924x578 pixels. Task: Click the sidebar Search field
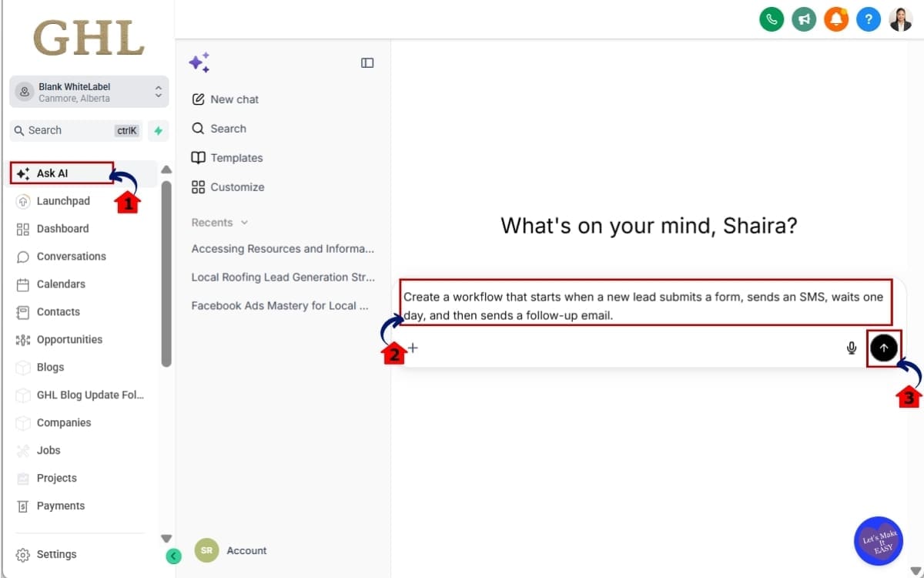[77, 130]
